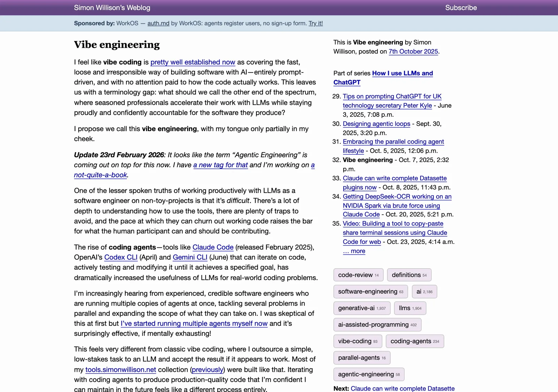The height and width of the screenshot is (392, 558).
Task: Open the Codex CLI link
Action: (121, 257)
